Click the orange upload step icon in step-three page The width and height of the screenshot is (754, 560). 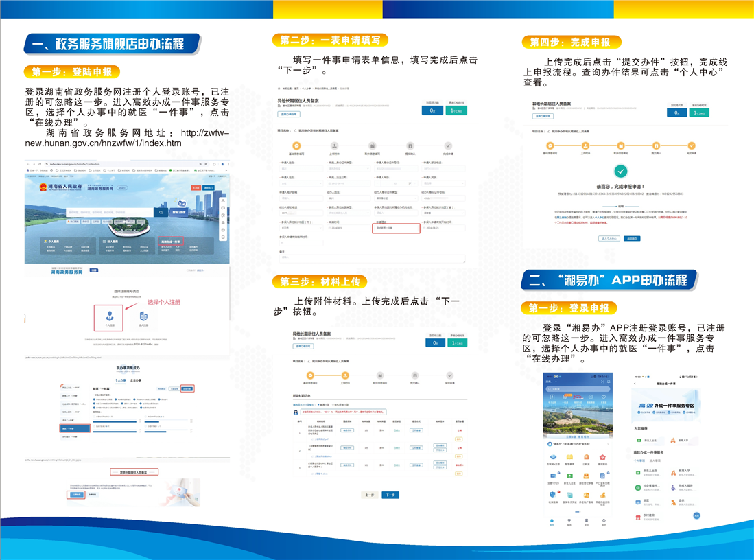coord(345,375)
